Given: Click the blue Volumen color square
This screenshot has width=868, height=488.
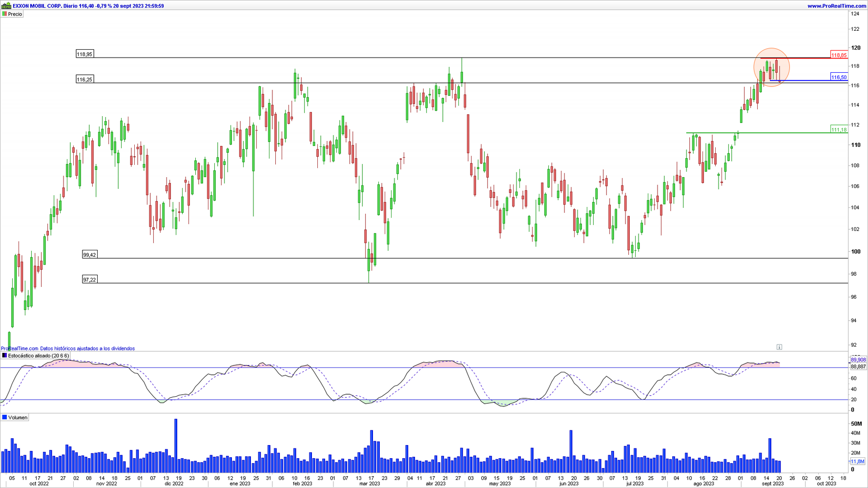Looking at the screenshot, I should (x=4, y=418).
